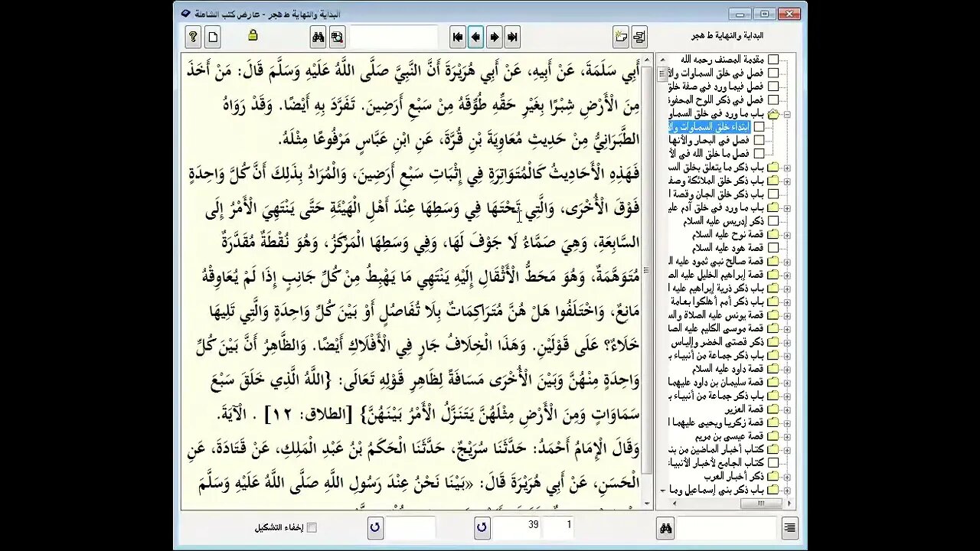Click page icon of قصة هود عليه السلام
Image resolution: width=980 pixels, height=551 pixels.
[x=773, y=248]
